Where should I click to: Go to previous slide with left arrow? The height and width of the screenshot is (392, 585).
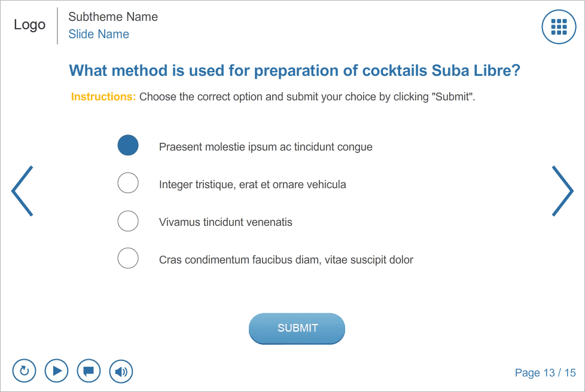pyautogui.click(x=22, y=191)
